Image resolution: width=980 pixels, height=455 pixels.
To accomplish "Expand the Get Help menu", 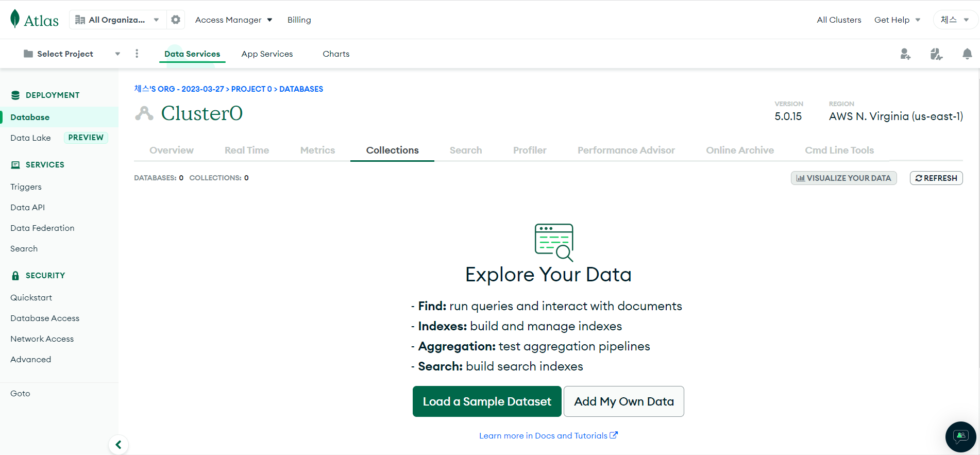I will [897, 20].
